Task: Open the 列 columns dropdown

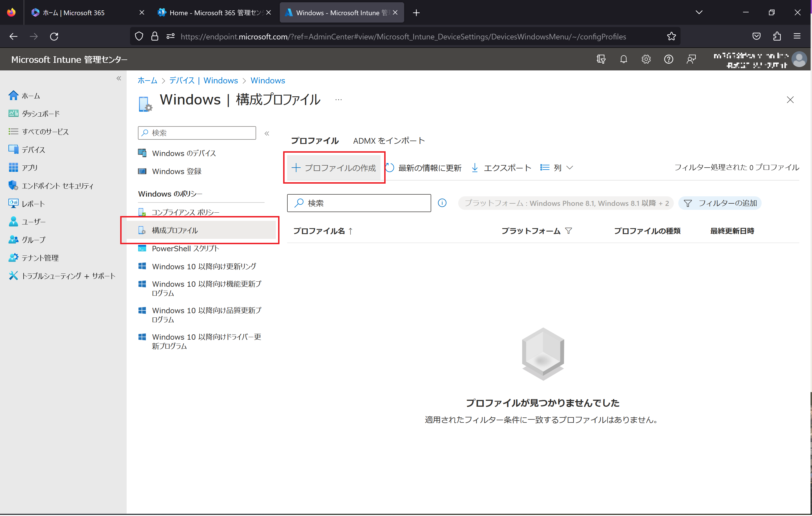Action: 557,168
